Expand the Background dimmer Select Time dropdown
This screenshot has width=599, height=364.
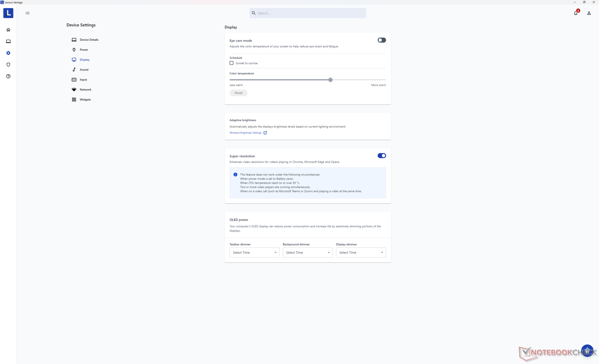pos(307,252)
